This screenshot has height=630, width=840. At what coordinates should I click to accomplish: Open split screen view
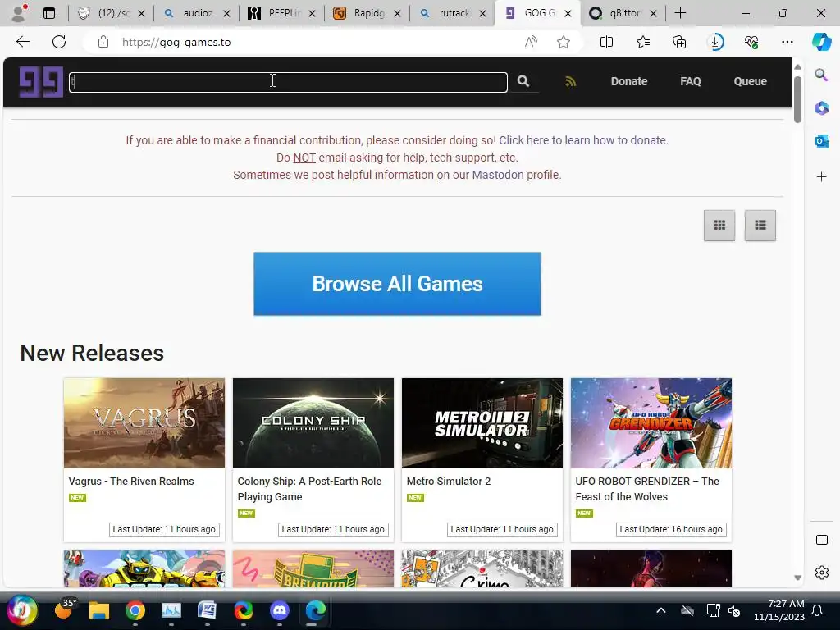coord(606,42)
